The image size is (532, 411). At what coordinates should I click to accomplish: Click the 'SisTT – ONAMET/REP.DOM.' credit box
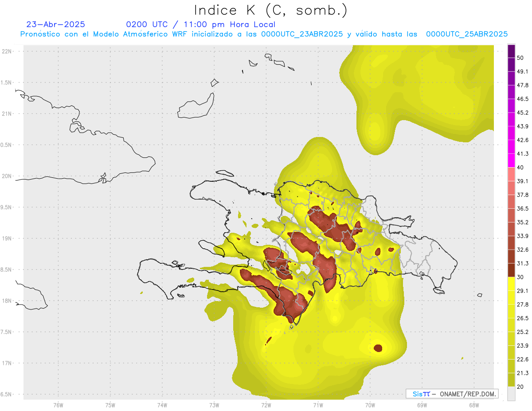point(452,394)
